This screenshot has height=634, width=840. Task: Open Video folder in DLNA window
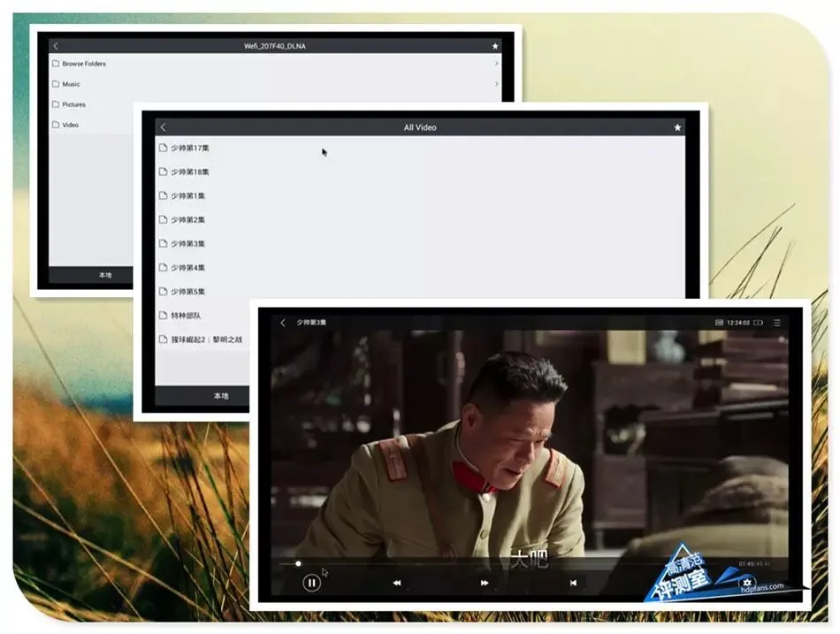click(x=70, y=125)
